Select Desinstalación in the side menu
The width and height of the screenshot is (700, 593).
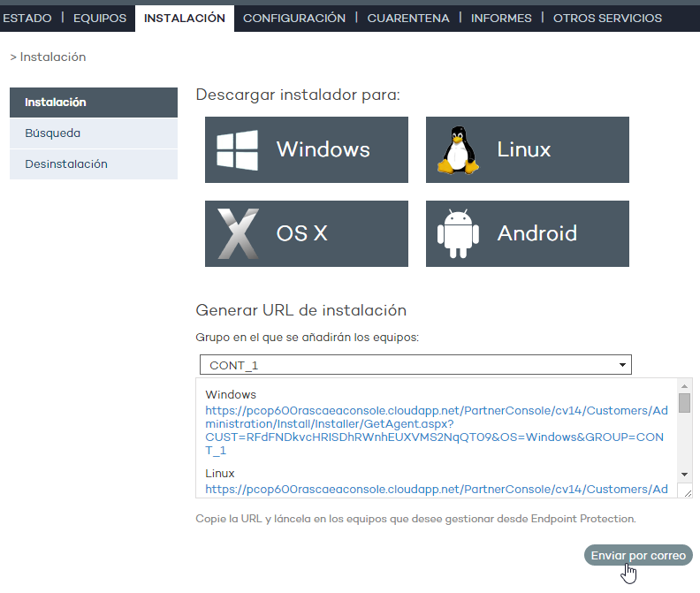[x=94, y=163]
